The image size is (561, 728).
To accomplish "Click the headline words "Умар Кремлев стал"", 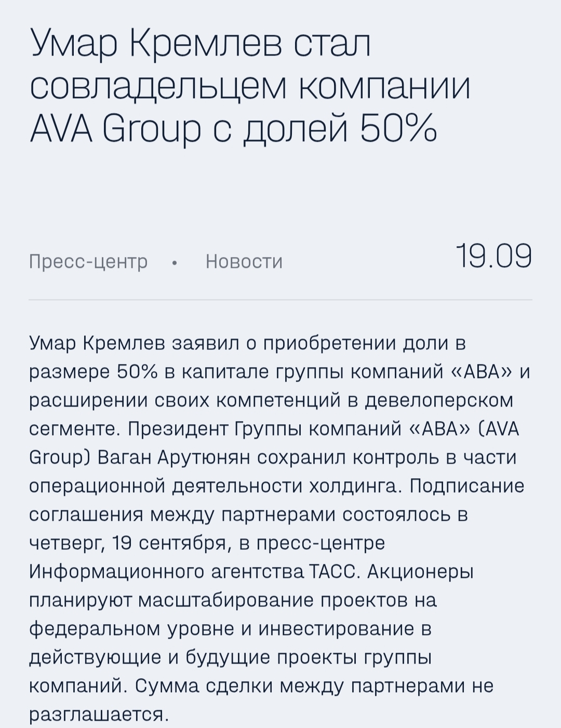I will (200, 44).
